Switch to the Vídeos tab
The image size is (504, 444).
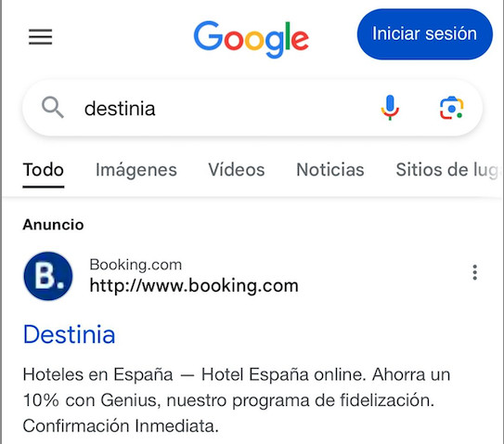(237, 170)
